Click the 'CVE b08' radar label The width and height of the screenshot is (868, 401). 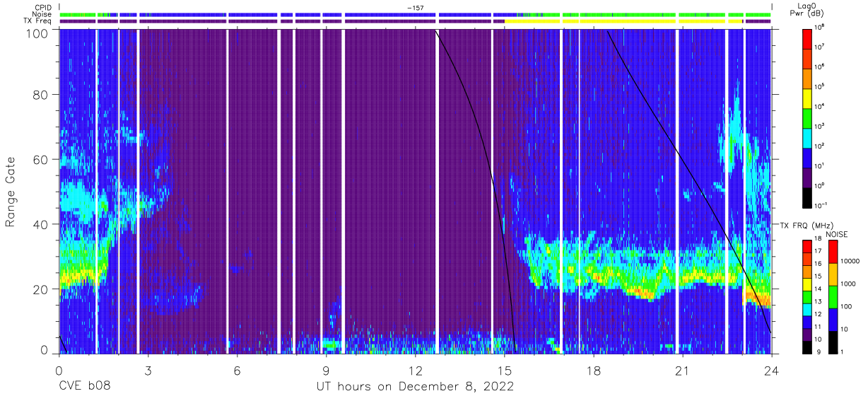pos(84,387)
